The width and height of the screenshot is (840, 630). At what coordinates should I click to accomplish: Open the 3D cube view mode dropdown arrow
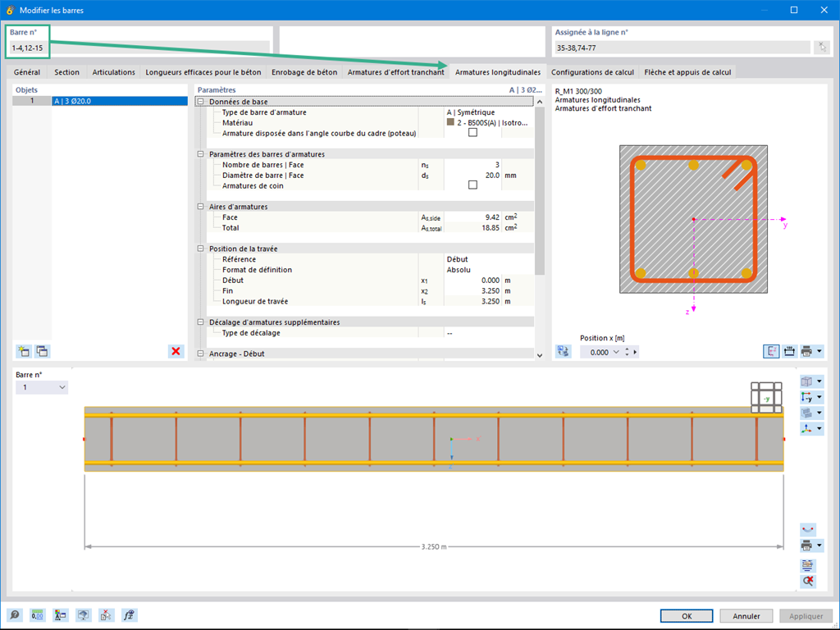tap(819, 381)
